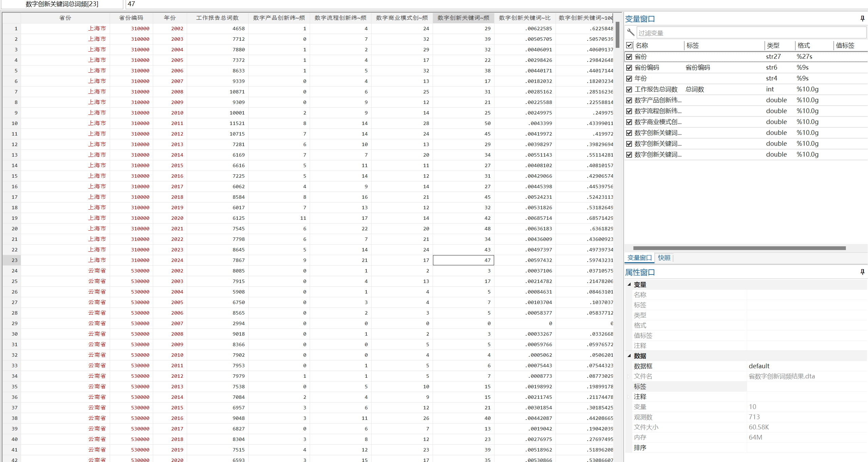
Task: Click the data grid vertical scrollbar thumb
Action: 617,35
